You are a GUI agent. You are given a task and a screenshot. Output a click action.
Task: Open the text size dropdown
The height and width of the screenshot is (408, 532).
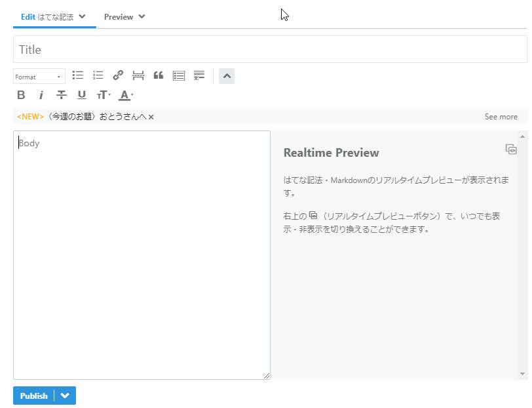pyautogui.click(x=103, y=95)
